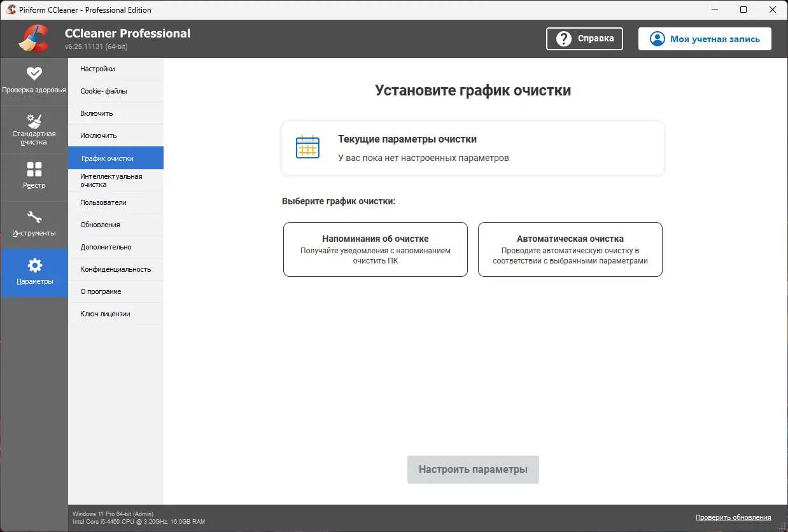The width and height of the screenshot is (788, 532).
Task: Click the CCleaner logo in the header
Action: coord(34,38)
